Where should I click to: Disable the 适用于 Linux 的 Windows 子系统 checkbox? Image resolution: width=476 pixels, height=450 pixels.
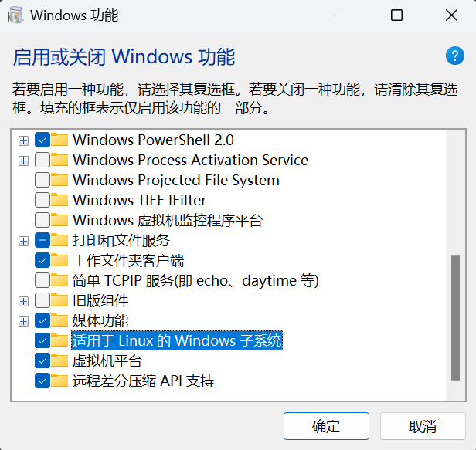(x=42, y=341)
